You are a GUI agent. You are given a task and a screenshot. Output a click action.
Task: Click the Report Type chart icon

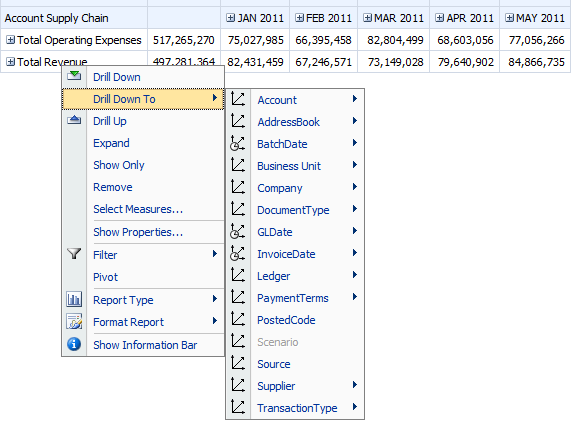(x=74, y=299)
